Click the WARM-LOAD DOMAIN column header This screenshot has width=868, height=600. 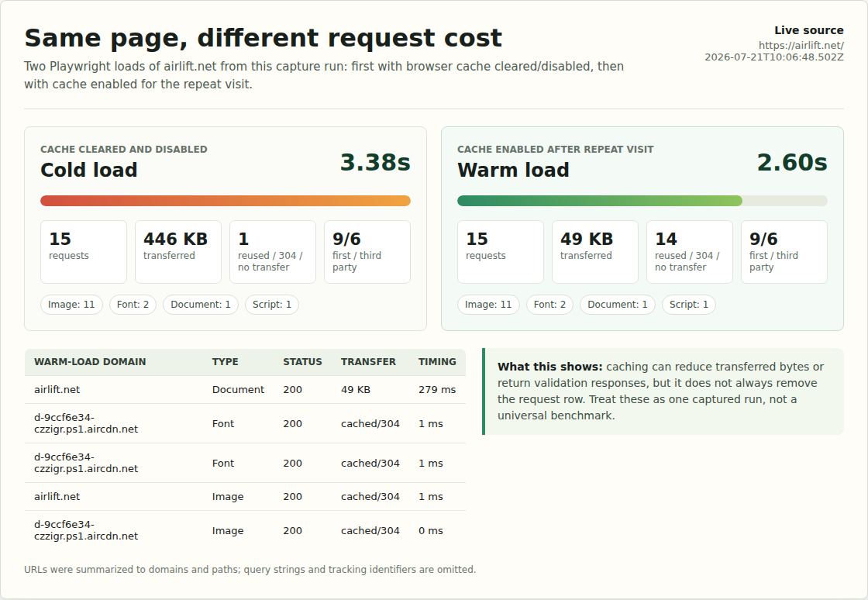click(90, 361)
